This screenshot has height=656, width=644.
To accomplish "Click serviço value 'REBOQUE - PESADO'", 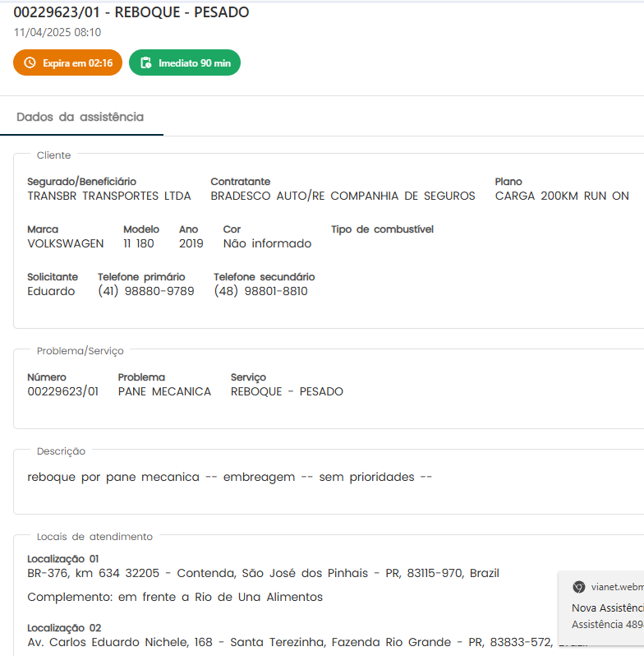I will click(x=287, y=391).
